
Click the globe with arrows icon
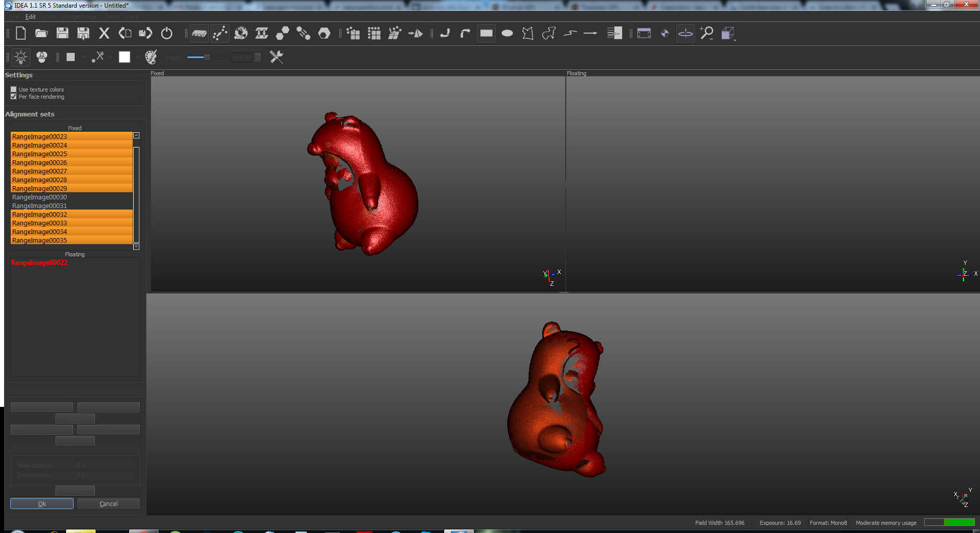pyautogui.click(x=241, y=34)
